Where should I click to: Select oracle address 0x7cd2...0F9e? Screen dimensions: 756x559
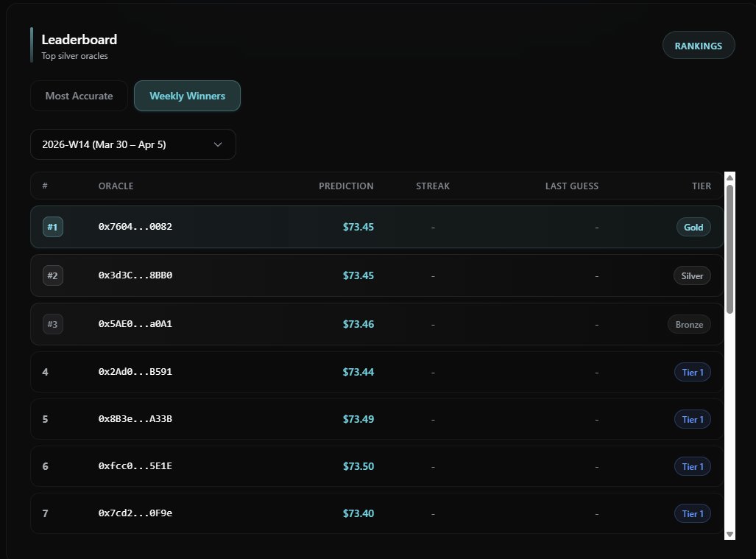tap(135, 513)
